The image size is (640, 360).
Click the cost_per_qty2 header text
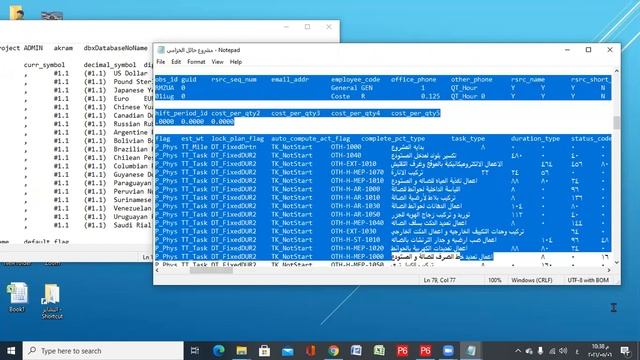coord(236,113)
